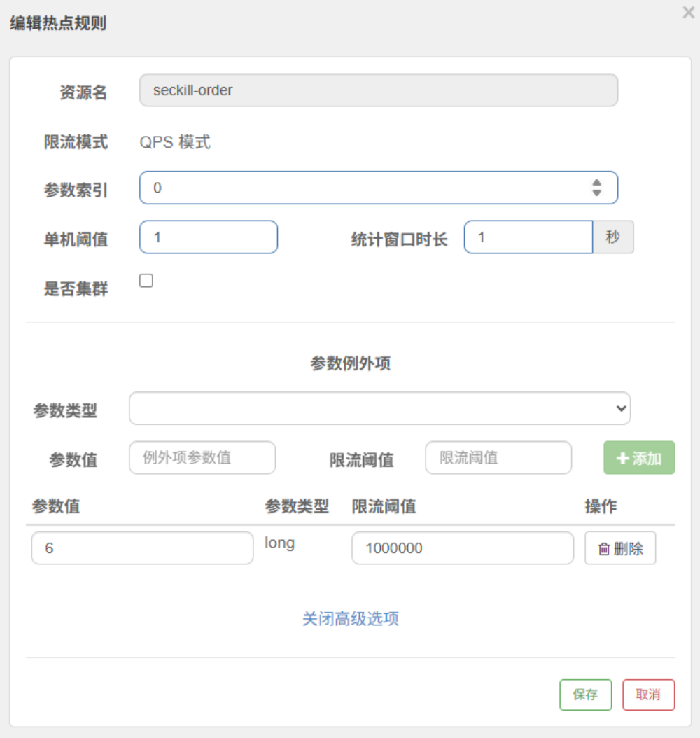Click the 操作 column header
Screen dimensions: 700x738
(601, 506)
